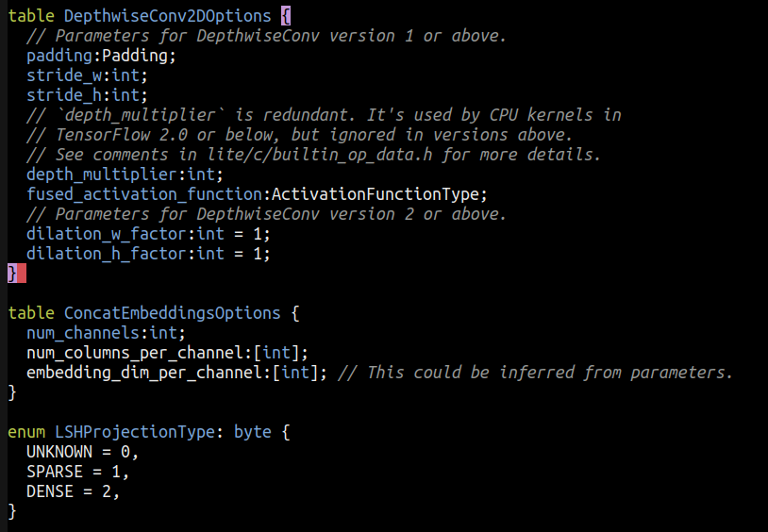Click the ConcatEmbeddingsOptions table name
The width and height of the screenshot is (768, 532).
173,313
